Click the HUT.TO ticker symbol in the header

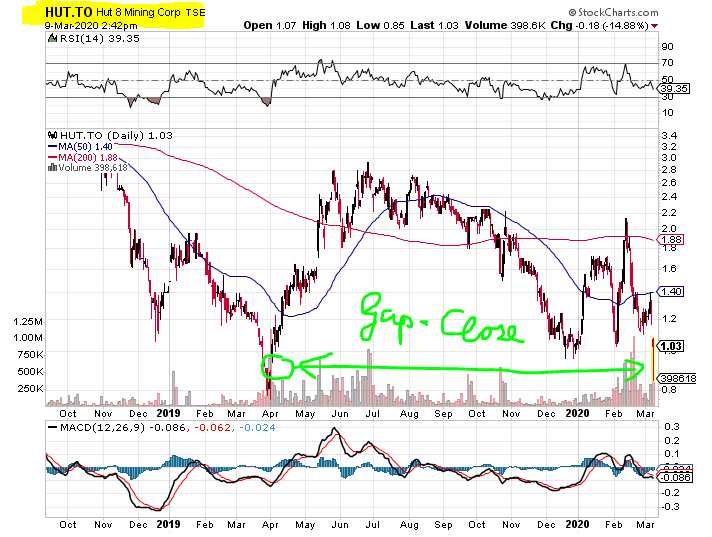[x=69, y=12]
